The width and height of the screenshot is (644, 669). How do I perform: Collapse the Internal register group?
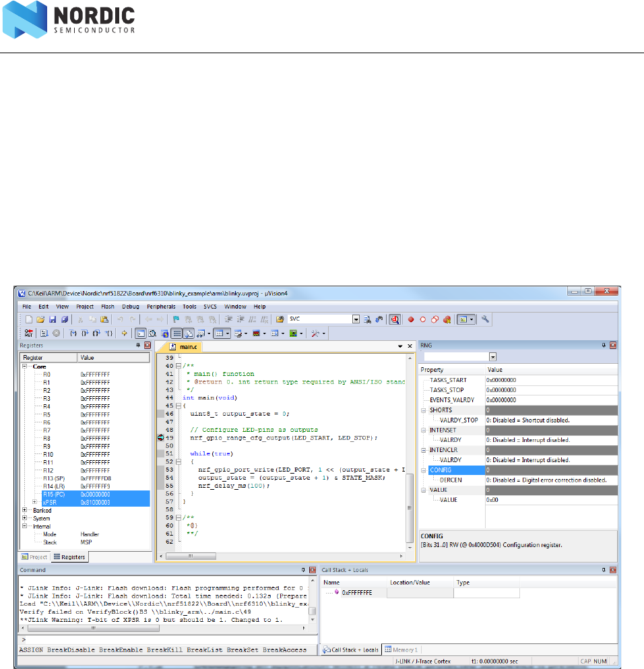(24, 526)
